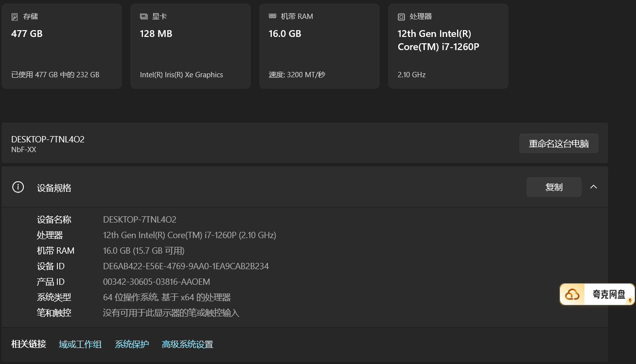Image resolution: width=636 pixels, height=364 pixels.
Task: Click the product ID value text
Action: pos(157,282)
